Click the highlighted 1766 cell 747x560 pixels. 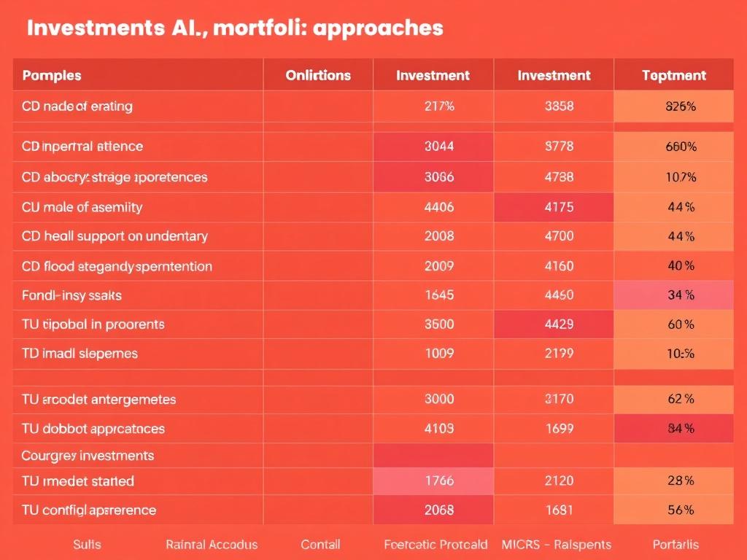[438, 481]
